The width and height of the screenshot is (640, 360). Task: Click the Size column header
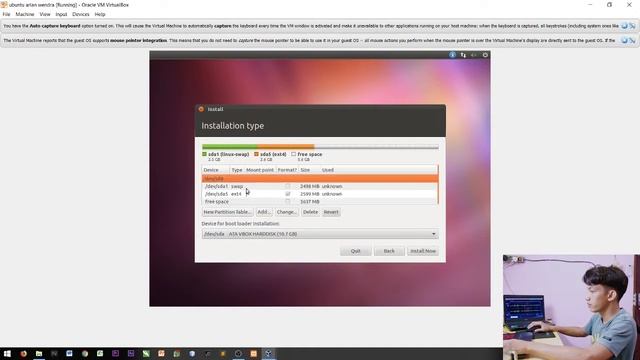[x=309, y=170]
